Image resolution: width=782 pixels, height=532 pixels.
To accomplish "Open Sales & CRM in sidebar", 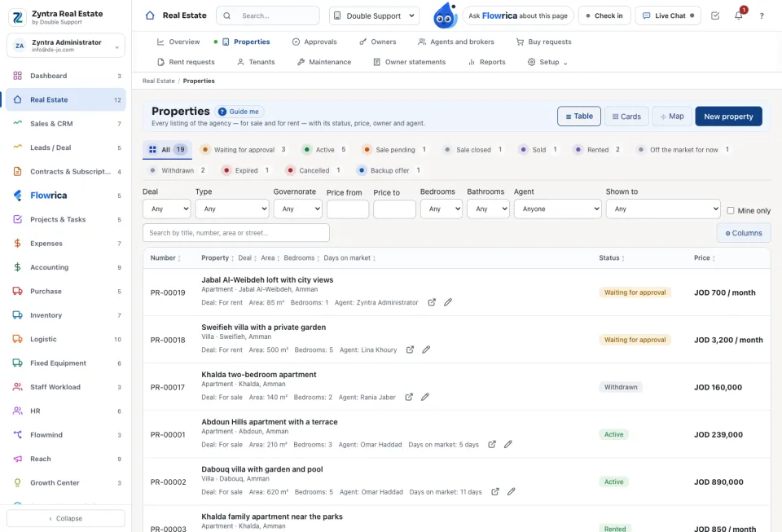I will 66,124.
